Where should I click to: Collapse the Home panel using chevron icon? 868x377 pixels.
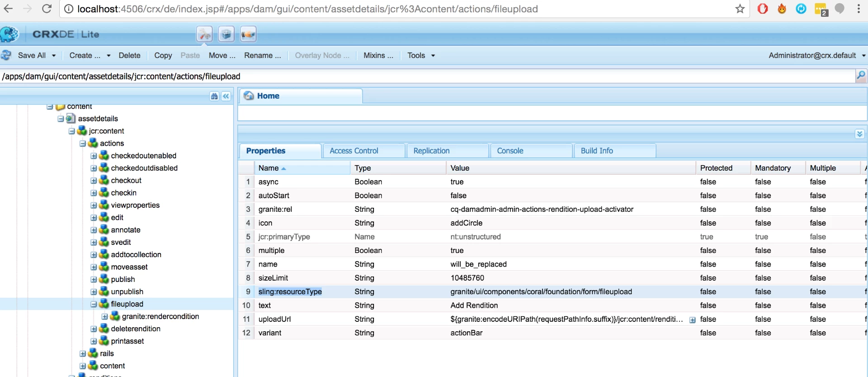pos(859,134)
